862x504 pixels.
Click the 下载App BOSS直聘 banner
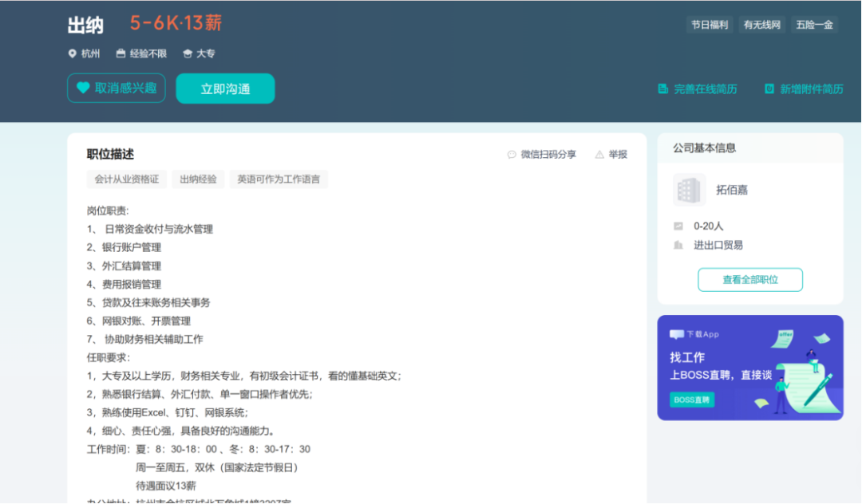(x=749, y=368)
